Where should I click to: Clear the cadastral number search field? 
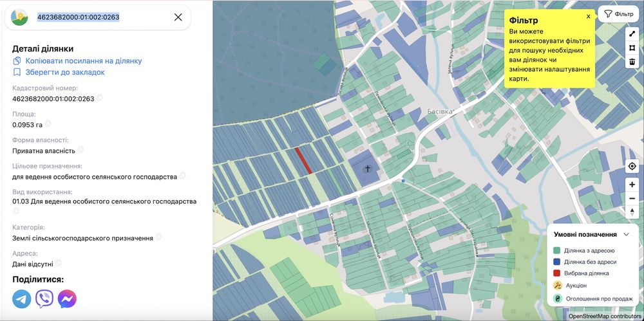click(178, 17)
